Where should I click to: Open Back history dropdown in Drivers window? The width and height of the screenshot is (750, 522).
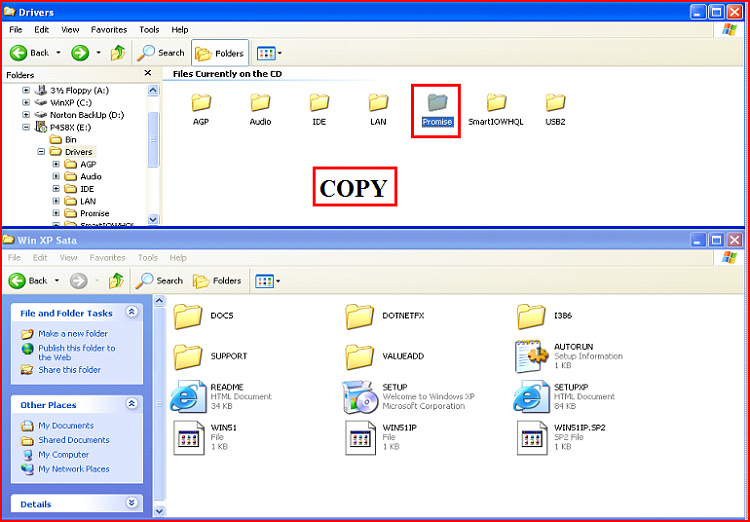pyautogui.click(x=58, y=53)
